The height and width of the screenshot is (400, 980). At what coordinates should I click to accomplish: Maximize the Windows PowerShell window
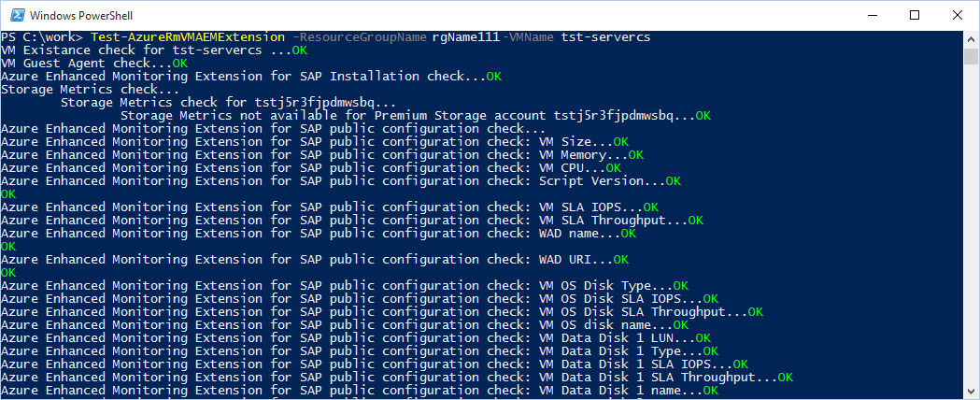915,15
